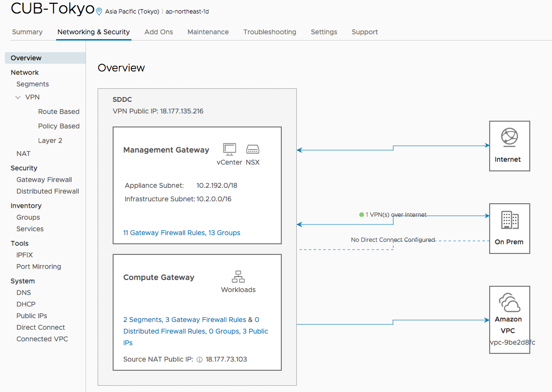Click the Management Gateway heading
Viewport: 552px width, 392px height.
[x=166, y=150]
